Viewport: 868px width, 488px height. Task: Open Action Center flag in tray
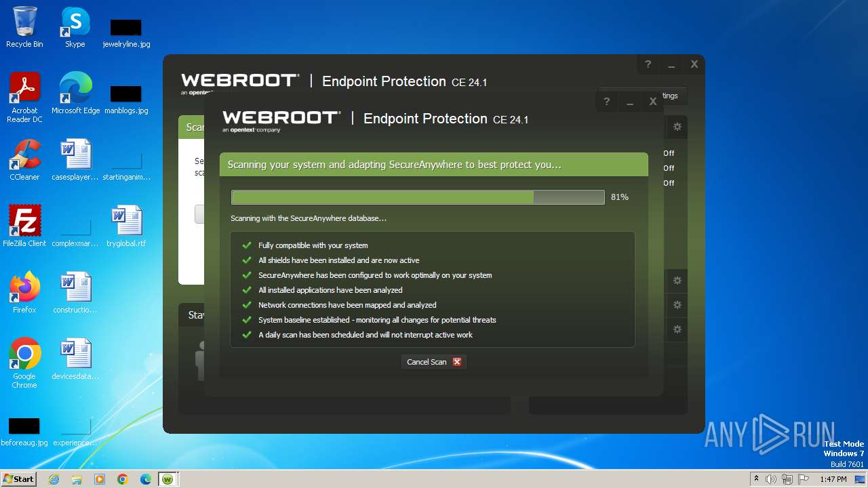(x=804, y=479)
